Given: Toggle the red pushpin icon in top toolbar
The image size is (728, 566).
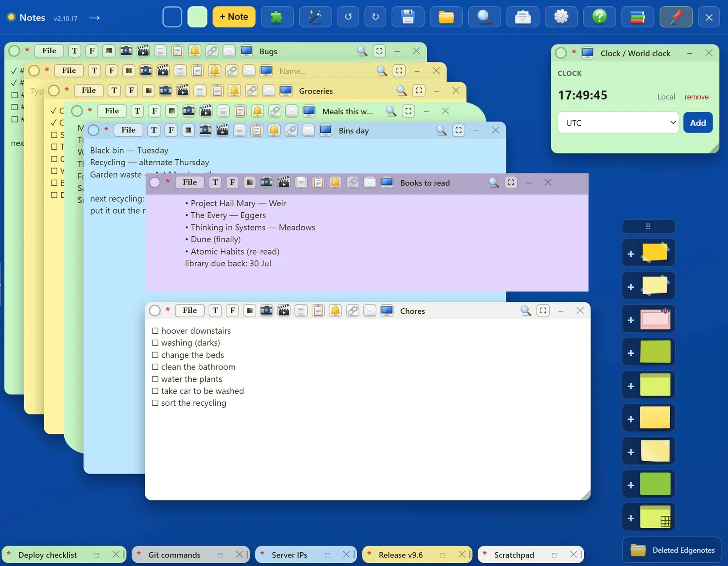Looking at the screenshot, I should [x=676, y=17].
